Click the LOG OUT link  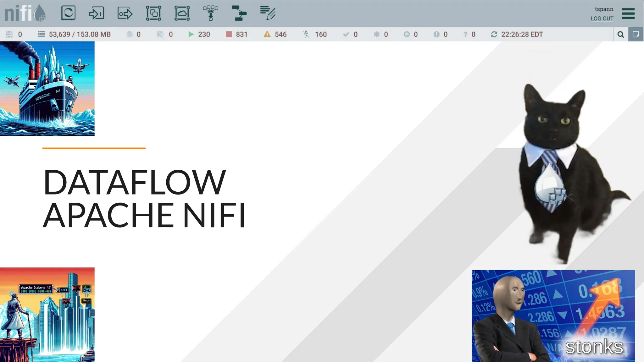602,19
